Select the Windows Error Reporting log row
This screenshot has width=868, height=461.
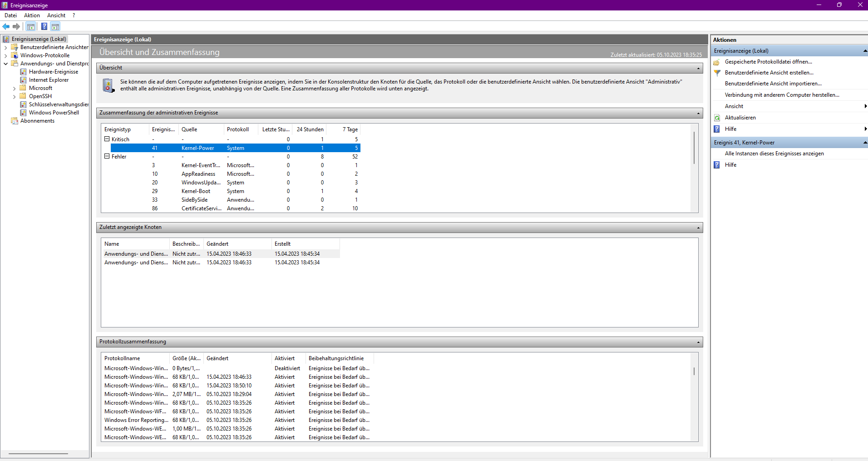click(x=238, y=420)
